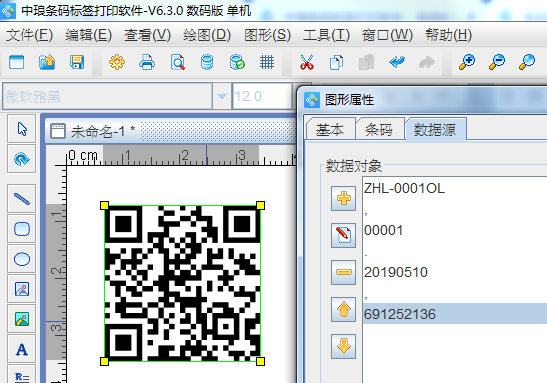The height and width of the screenshot is (383, 547).
Task: Open the 绘图(D) menu
Action: [207, 35]
